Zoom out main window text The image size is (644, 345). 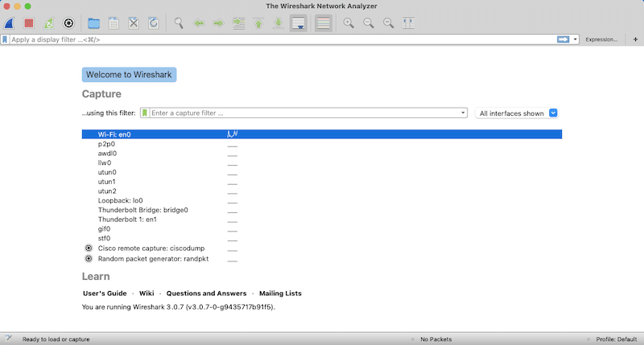tap(369, 23)
